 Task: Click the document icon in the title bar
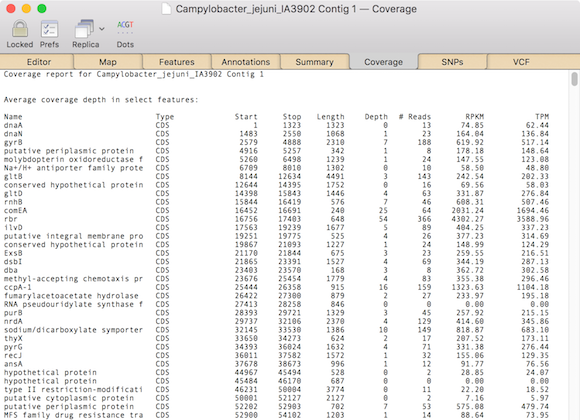click(166, 9)
